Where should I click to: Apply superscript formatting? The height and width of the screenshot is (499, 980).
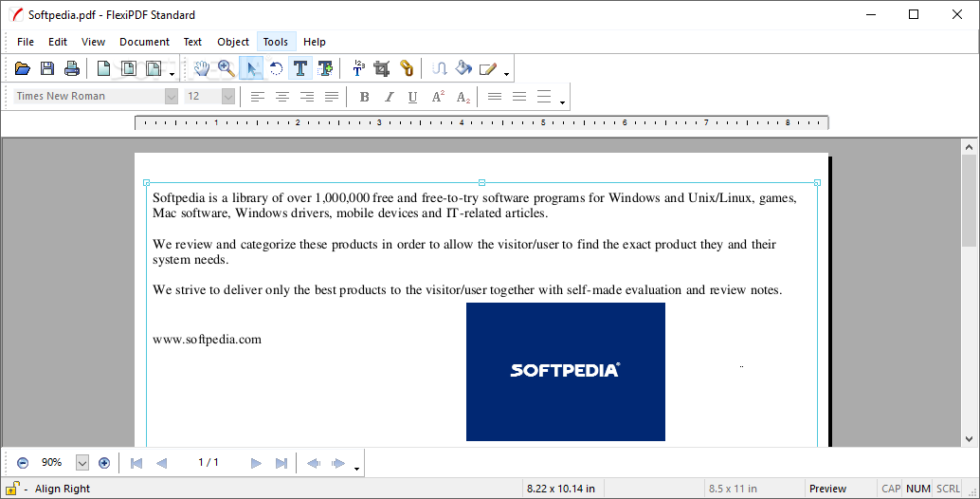[x=438, y=97]
